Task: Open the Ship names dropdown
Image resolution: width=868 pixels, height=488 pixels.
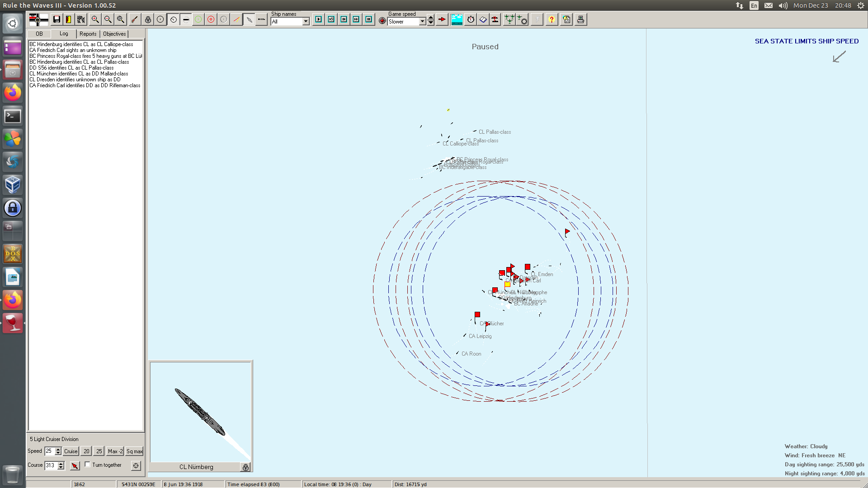Action: 306,22
